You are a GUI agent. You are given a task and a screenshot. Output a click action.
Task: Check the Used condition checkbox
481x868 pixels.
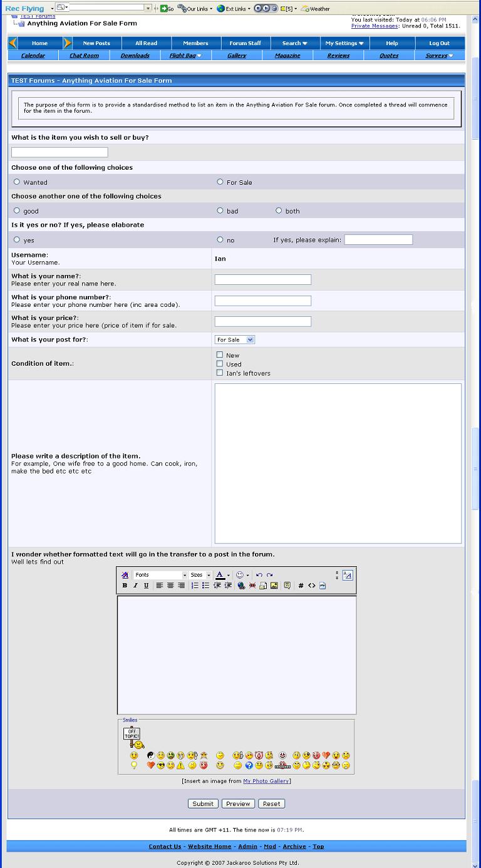[220, 363]
